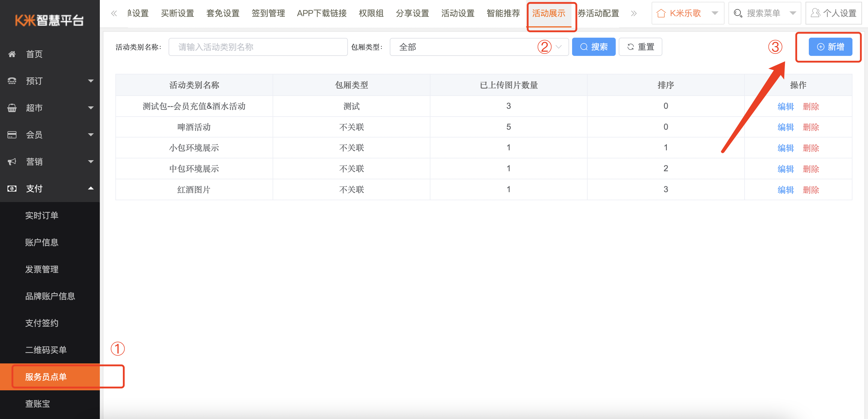Select the 活动展示 tab

point(549,13)
